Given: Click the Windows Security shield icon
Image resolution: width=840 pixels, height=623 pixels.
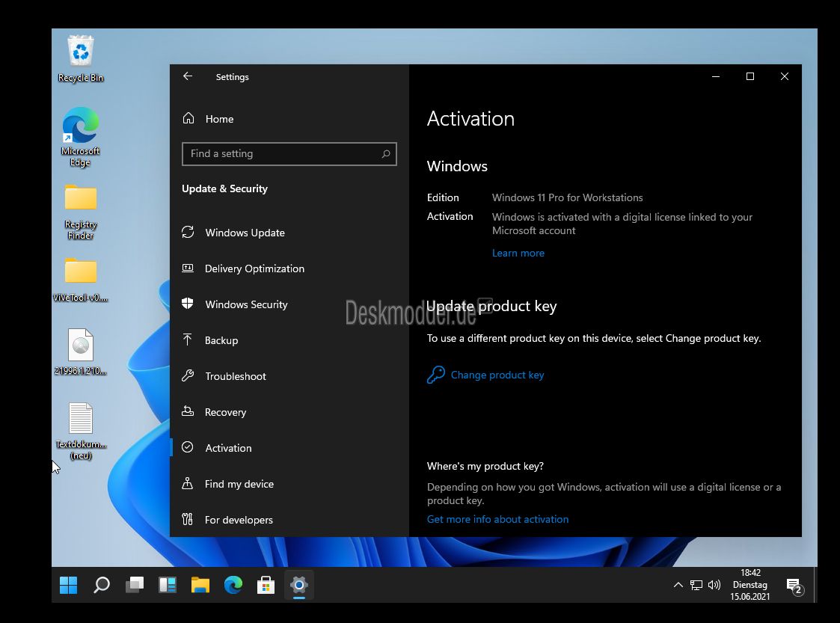Looking at the screenshot, I should [x=188, y=304].
